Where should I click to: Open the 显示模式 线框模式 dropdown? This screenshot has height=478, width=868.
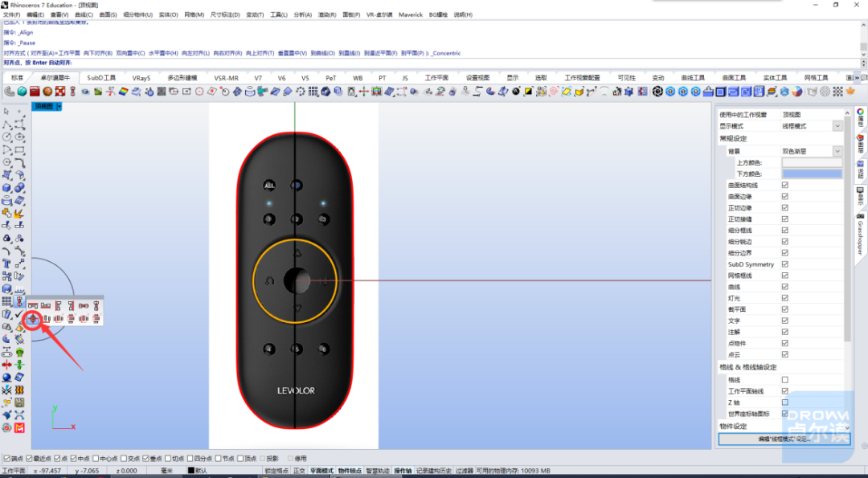click(837, 126)
